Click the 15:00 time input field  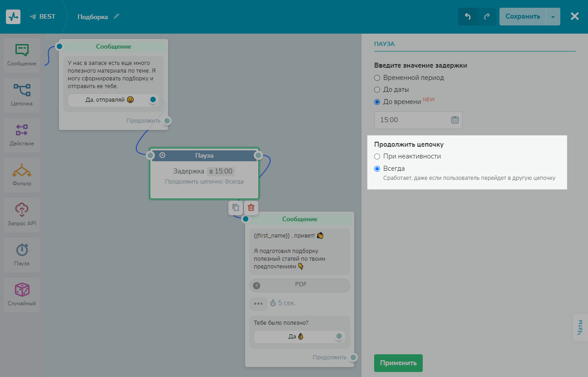[x=411, y=120]
